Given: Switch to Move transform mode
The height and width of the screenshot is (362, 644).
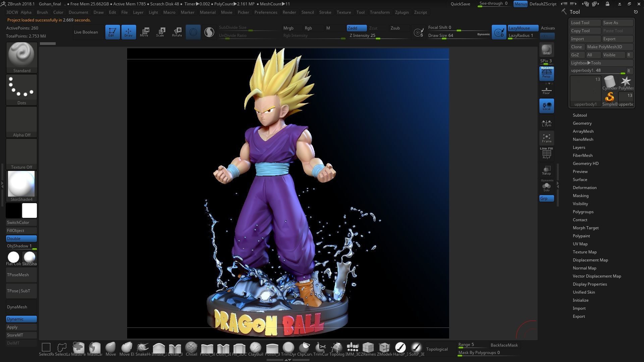Looking at the screenshot, I should (144, 32).
